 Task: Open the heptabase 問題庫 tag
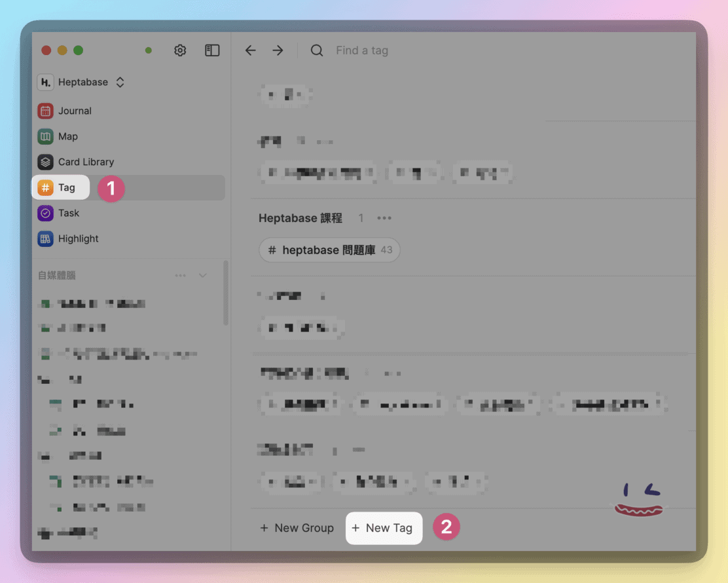[330, 250]
